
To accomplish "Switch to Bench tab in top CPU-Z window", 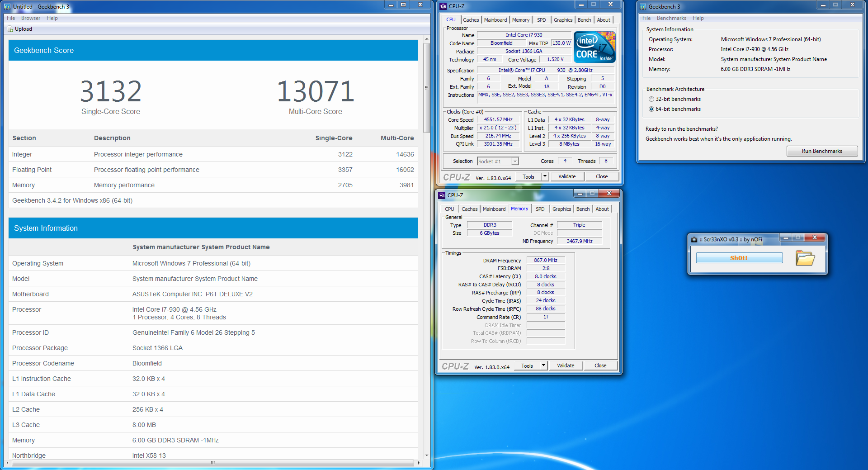I will (584, 20).
